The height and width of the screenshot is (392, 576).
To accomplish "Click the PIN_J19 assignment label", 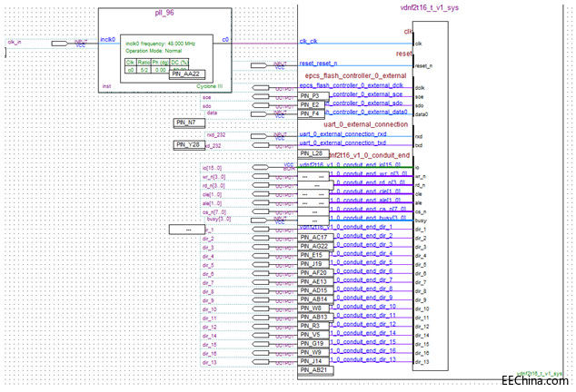I will 313,264.
